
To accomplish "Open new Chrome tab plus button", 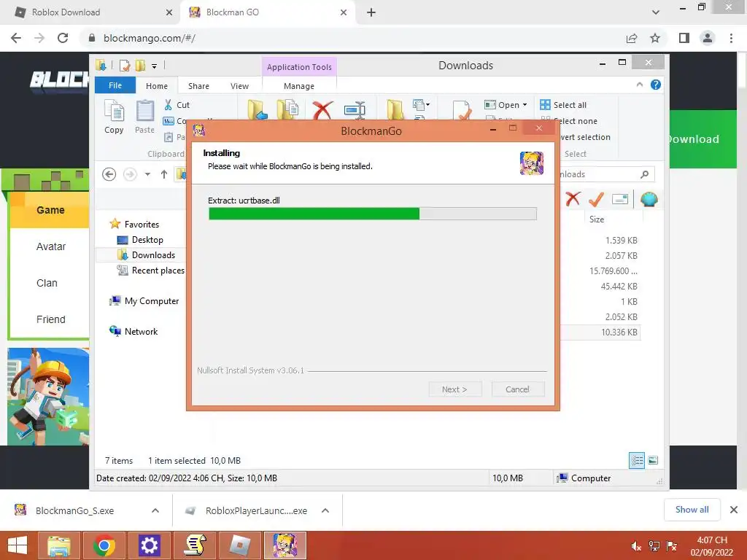I will coord(371,12).
